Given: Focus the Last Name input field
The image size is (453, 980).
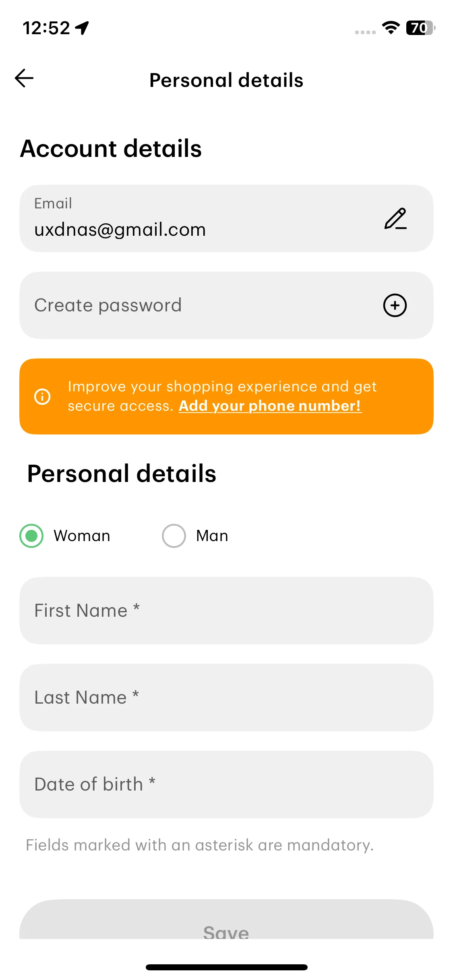Looking at the screenshot, I should (x=226, y=698).
